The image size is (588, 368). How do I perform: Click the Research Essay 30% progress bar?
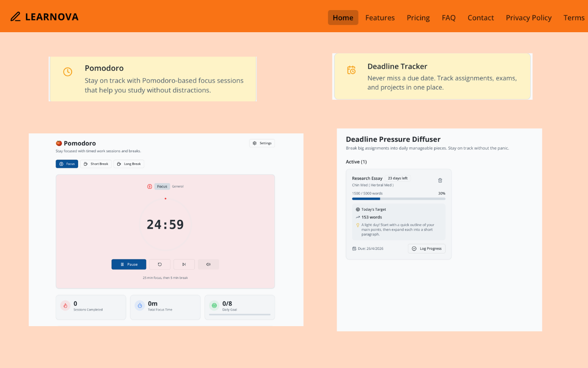click(x=399, y=199)
